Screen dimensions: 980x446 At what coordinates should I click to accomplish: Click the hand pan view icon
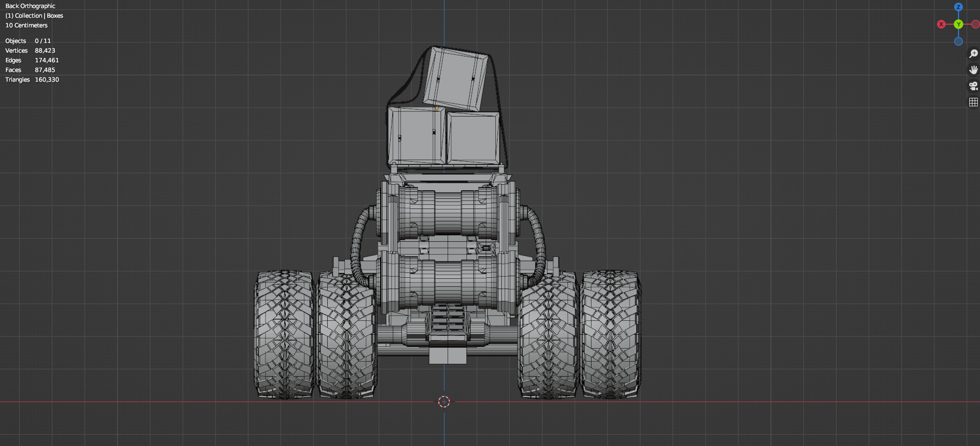pyautogui.click(x=973, y=70)
